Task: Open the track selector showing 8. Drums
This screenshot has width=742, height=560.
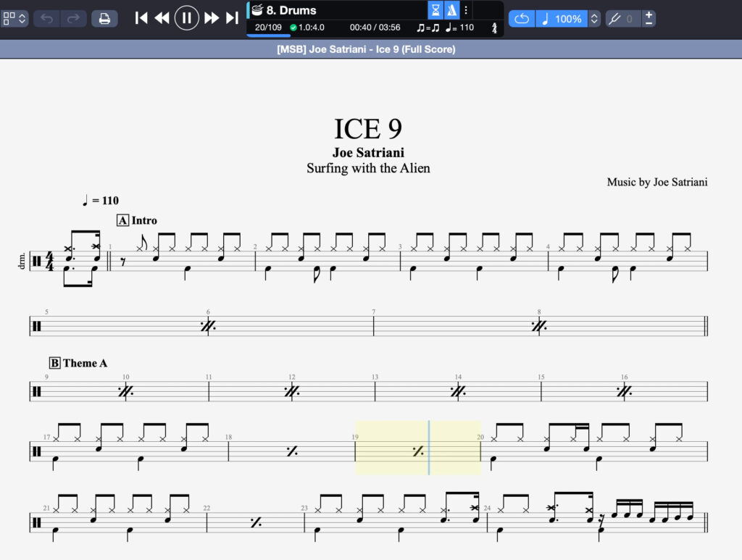Action: [x=304, y=10]
